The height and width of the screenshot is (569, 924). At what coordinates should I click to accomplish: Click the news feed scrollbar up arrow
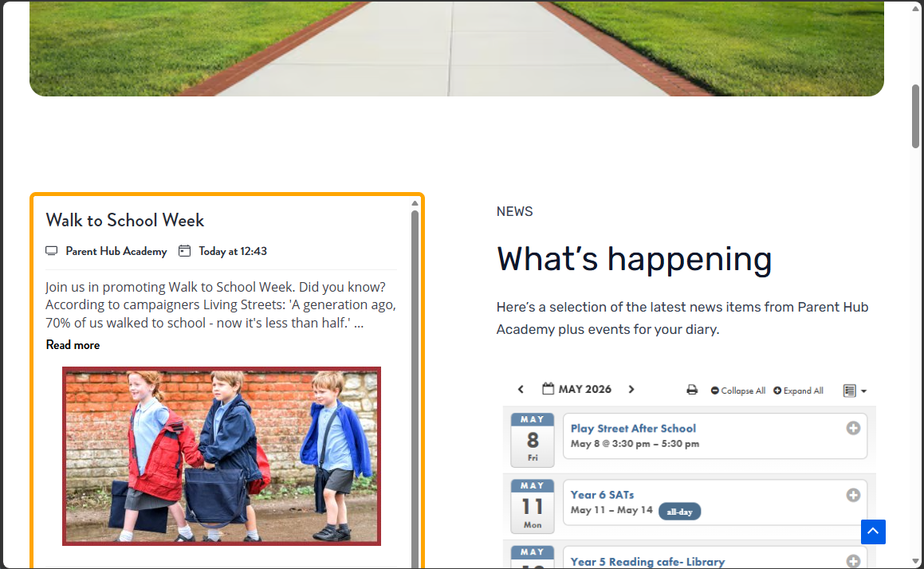tap(415, 203)
